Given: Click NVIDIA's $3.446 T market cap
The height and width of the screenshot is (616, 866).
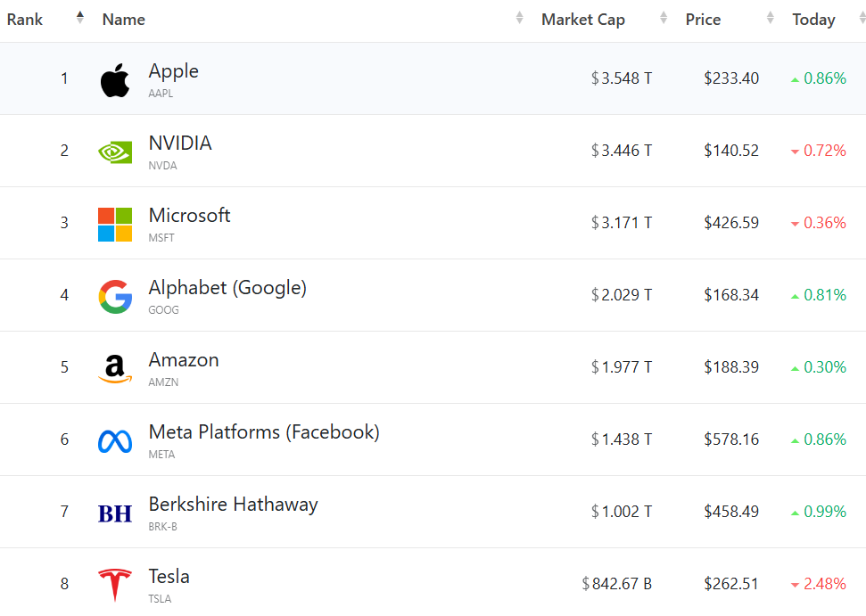Looking at the screenshot, I should (622, 150).
